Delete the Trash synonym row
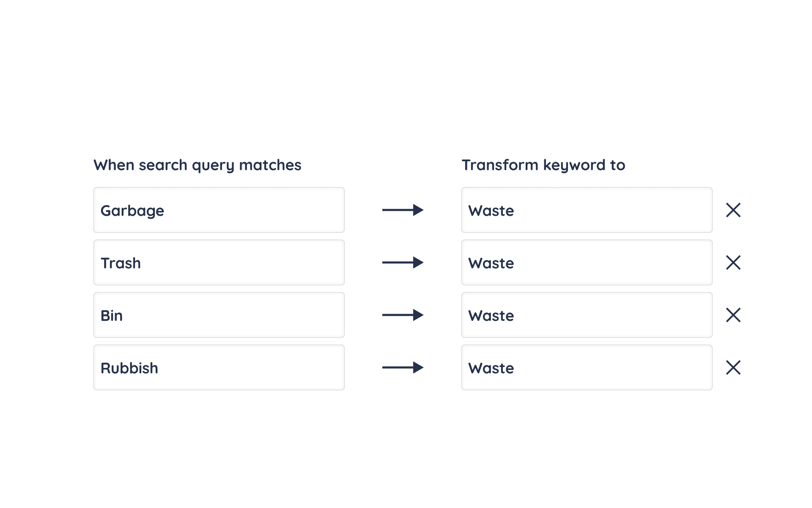 coord(733,262)
